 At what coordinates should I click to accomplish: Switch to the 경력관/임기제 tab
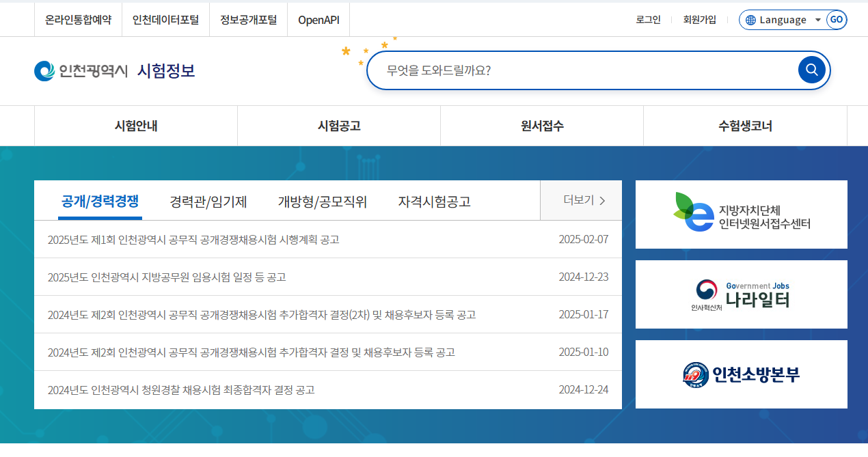coord(208,200)
